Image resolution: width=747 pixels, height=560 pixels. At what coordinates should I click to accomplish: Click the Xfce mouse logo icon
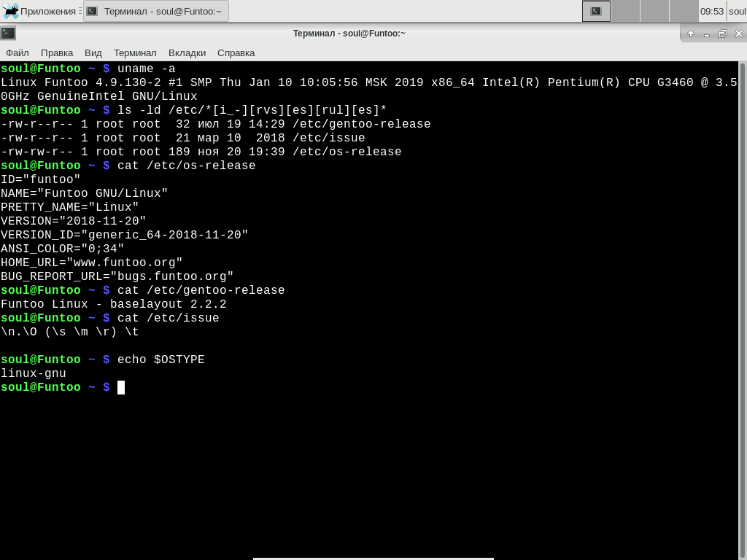click(x=10, y=11)
